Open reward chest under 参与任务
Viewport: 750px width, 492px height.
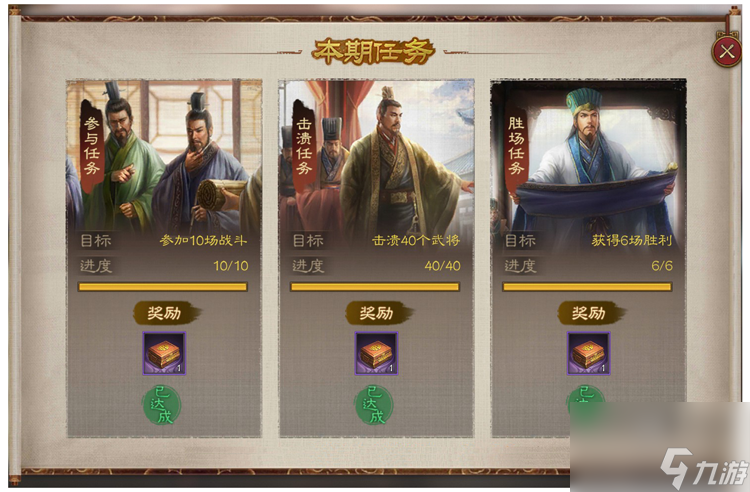pyautogui.click(x=164, y=353)
